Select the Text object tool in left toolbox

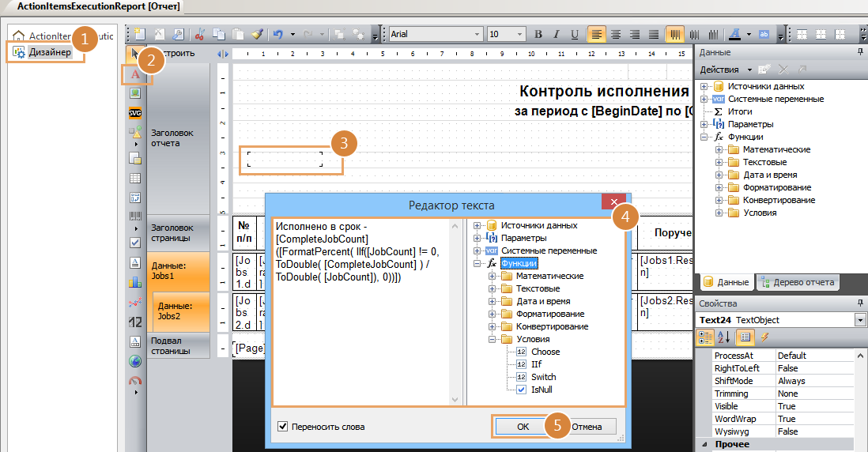point(135,74)
